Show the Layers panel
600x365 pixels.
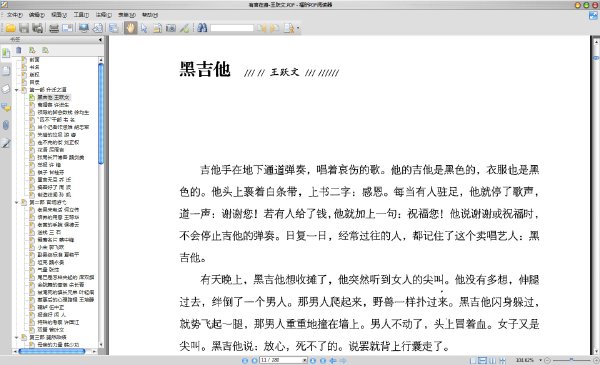pos(6,89)
